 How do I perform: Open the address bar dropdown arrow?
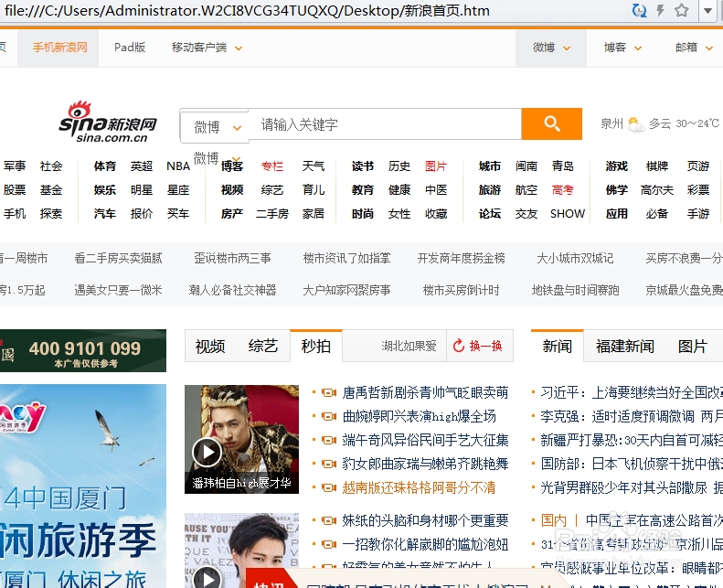(707, 11)
